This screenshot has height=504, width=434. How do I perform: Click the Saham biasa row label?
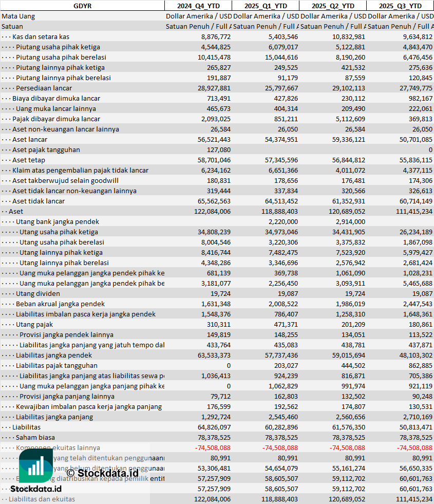click(35, 438)
